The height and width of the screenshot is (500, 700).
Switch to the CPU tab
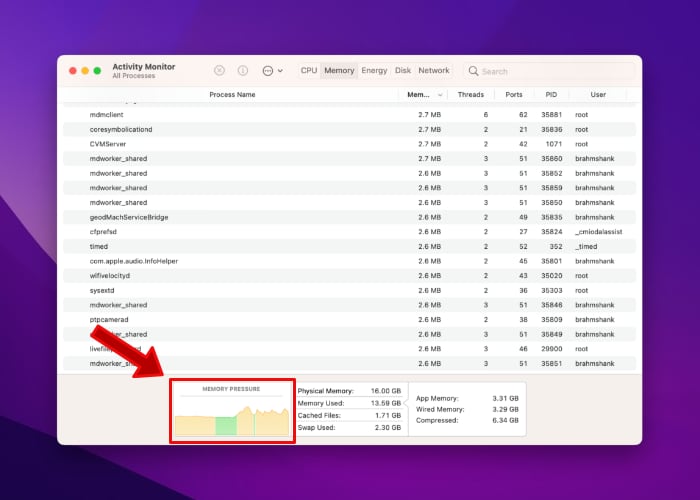pos(309,71)
